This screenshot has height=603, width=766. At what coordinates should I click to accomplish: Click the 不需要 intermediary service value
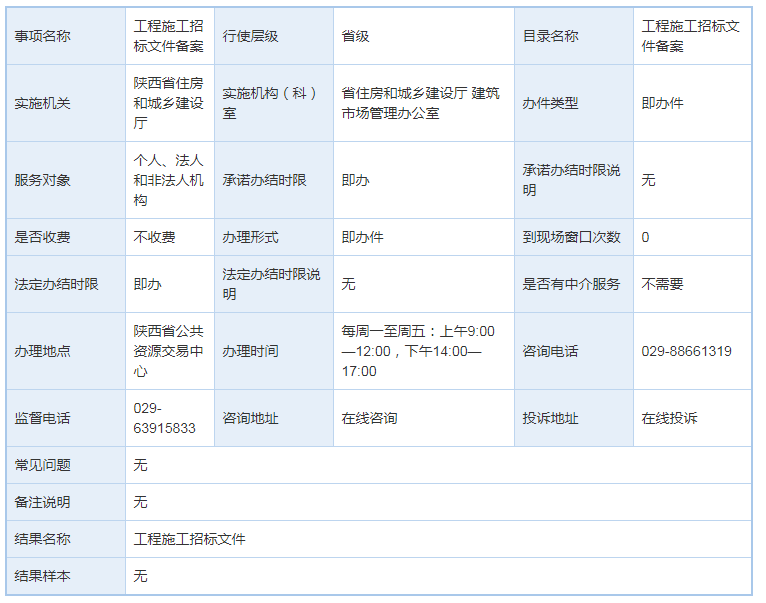click(662, 284)
